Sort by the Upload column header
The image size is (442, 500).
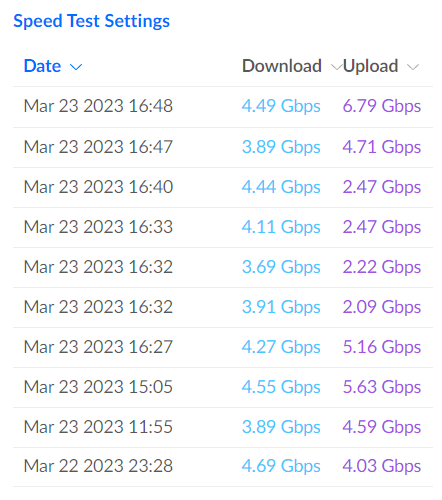[x=370, y=67]
